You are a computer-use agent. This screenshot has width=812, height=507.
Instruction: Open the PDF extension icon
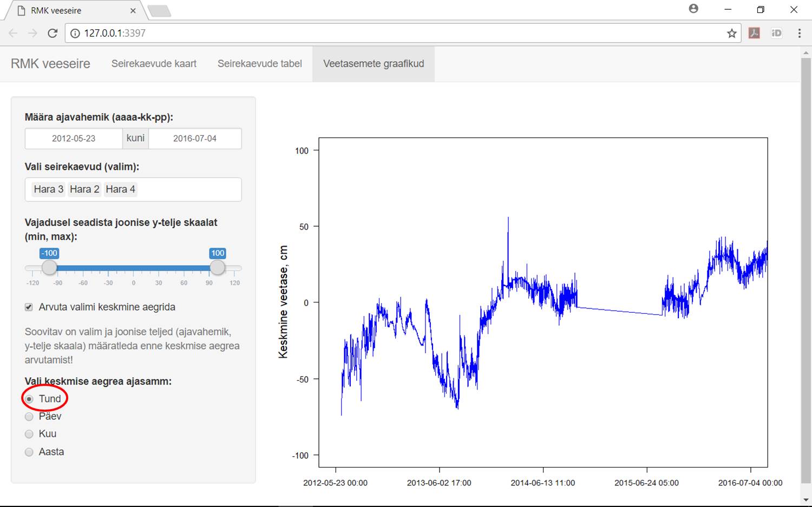click(754, 33)
